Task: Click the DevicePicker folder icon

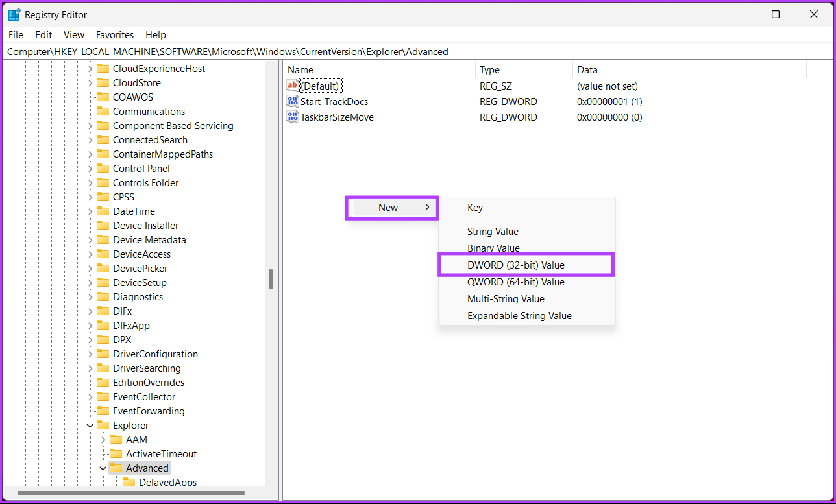Action: tap(103, 269)
